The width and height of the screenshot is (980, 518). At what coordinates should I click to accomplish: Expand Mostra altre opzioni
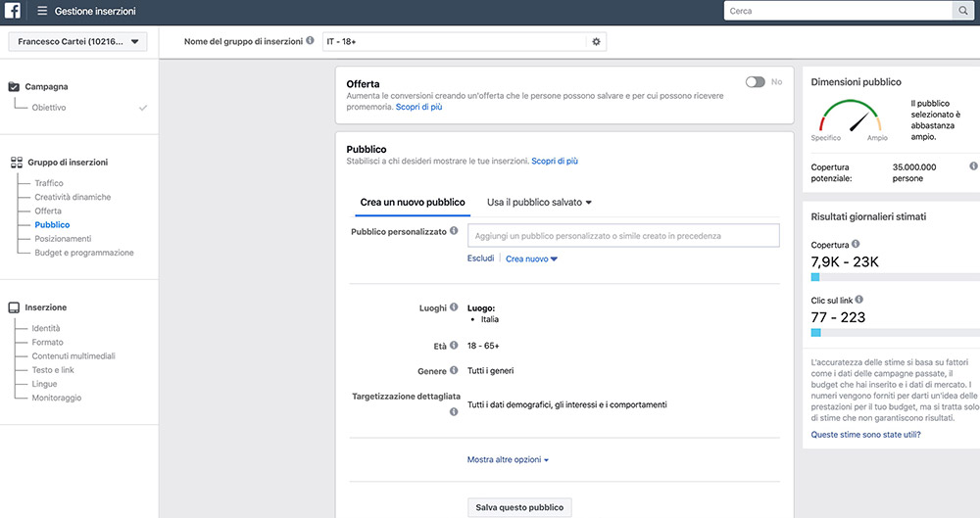pyautogui.click(x=508, y=459)
